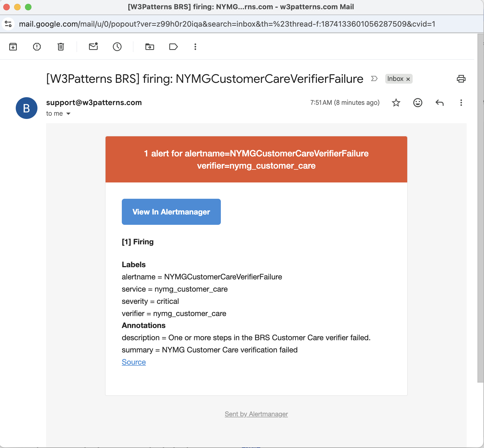This screenshot has height=448, width=484.
Task: Click 'summary = NYMG Customer Care verification failed'
Action: (x=210, y=350)
